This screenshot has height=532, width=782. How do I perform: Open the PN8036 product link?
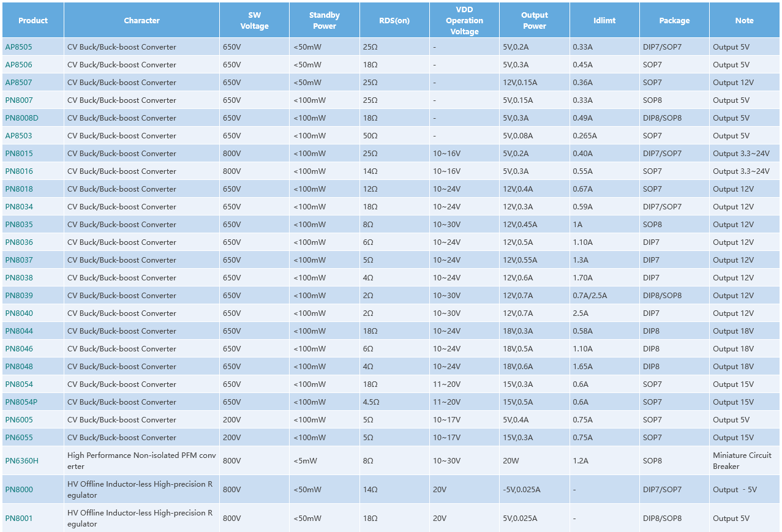coord(19,242)
